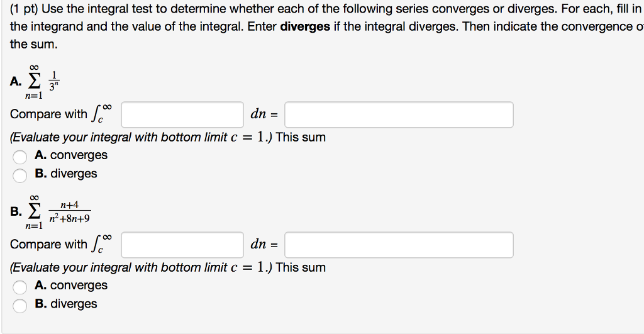
Task: Click the 'diverges' label text under series A
Action: [74, 174]
